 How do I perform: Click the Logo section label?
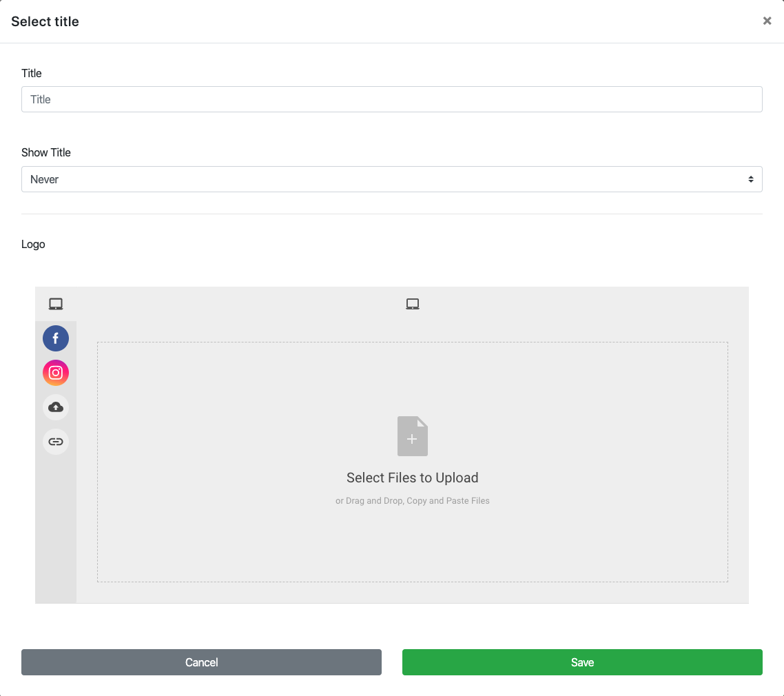(33, 244)
